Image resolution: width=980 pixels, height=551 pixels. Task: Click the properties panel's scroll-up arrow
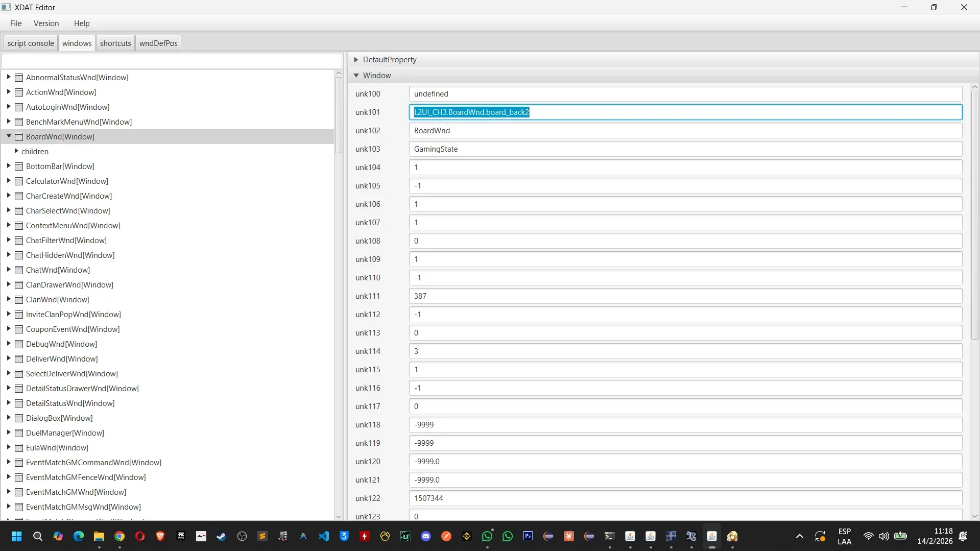click(x=974, y=87)
